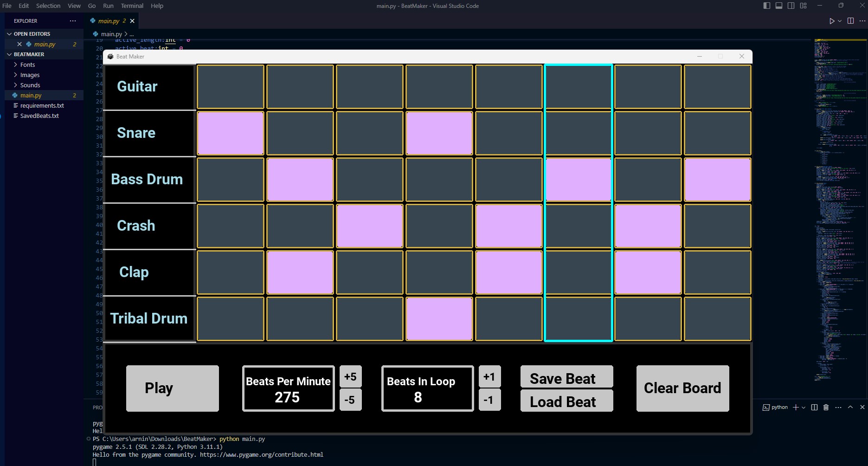This screenshot has width=868, height=466.
Task: Increase Beats Per Minute with +5
Action: (x=350, y=377)
